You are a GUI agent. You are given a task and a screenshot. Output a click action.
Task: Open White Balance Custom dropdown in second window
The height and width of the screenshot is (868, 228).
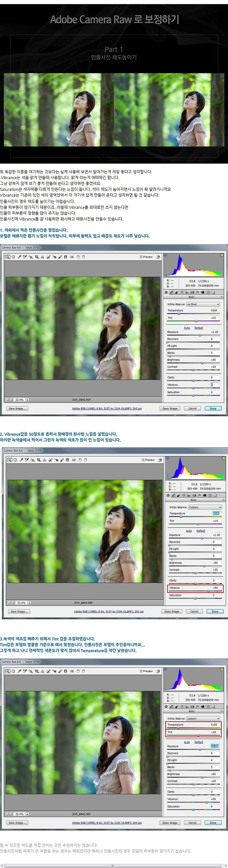(205, 507)
